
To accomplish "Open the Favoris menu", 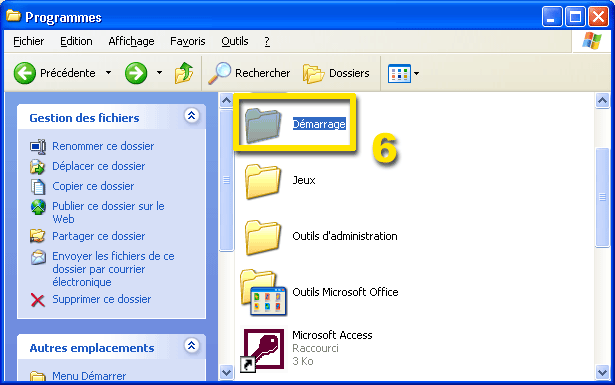I will coord(187,41).
